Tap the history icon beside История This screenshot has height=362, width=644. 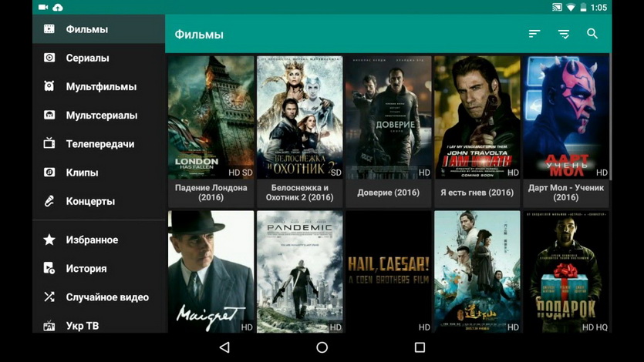coord(49,268)
